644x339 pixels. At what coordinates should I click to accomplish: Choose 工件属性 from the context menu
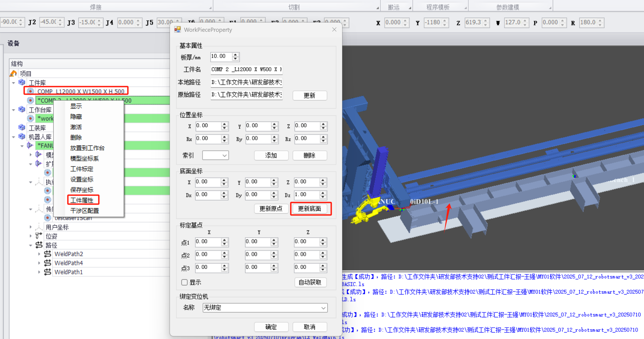point(82,200)
